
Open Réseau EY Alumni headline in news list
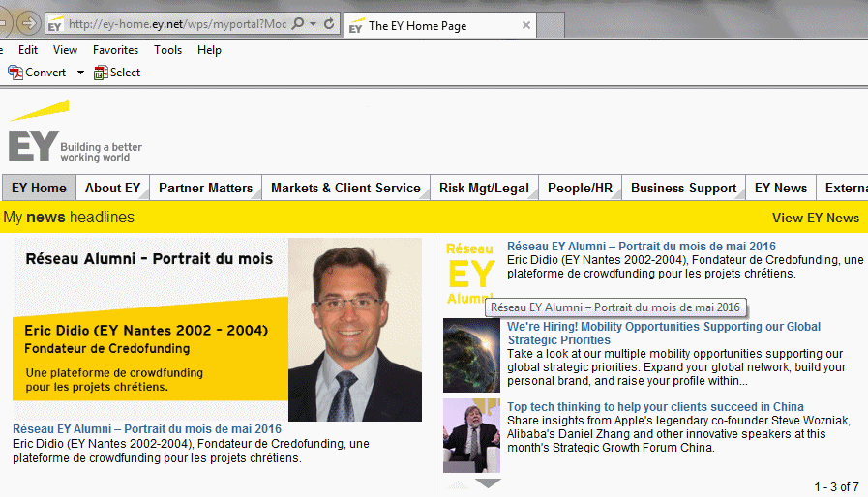[x=641, y=247]
